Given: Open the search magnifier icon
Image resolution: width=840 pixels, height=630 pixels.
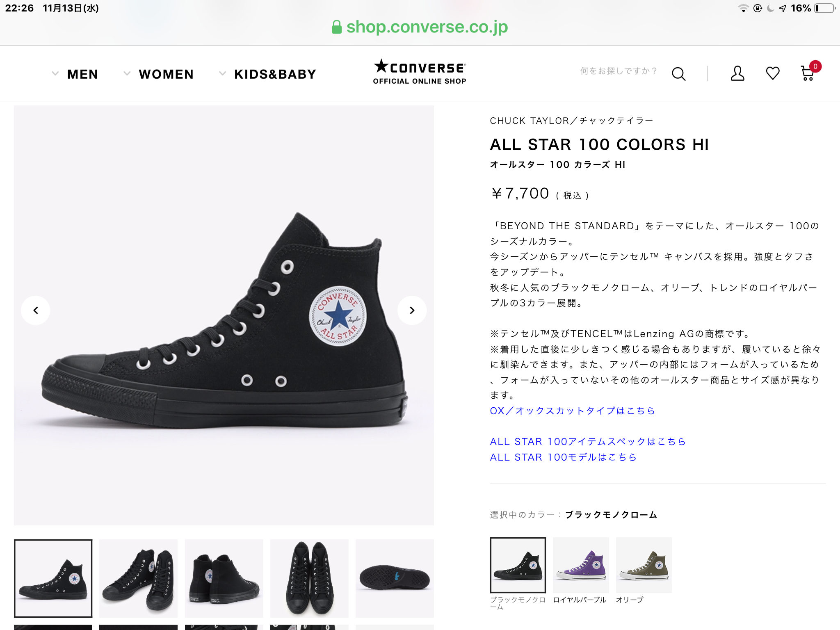Looking at the screenshot, I should click(x=679, y=74).
